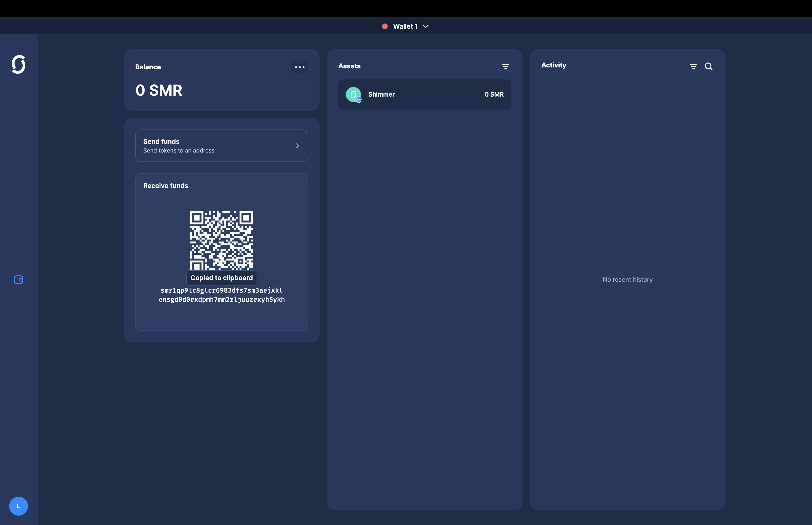
Task: Click the Shimmer logo in the sidebar
Action: [18, 64]
